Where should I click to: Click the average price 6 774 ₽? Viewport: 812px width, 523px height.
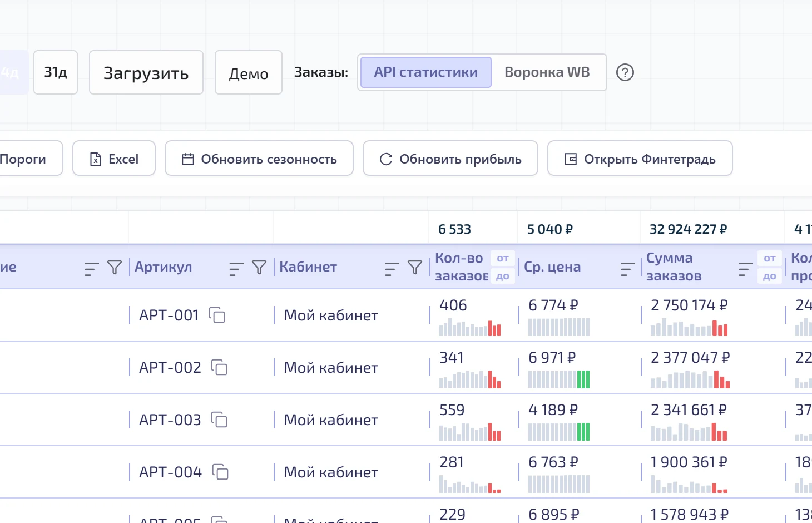[553, 305]
